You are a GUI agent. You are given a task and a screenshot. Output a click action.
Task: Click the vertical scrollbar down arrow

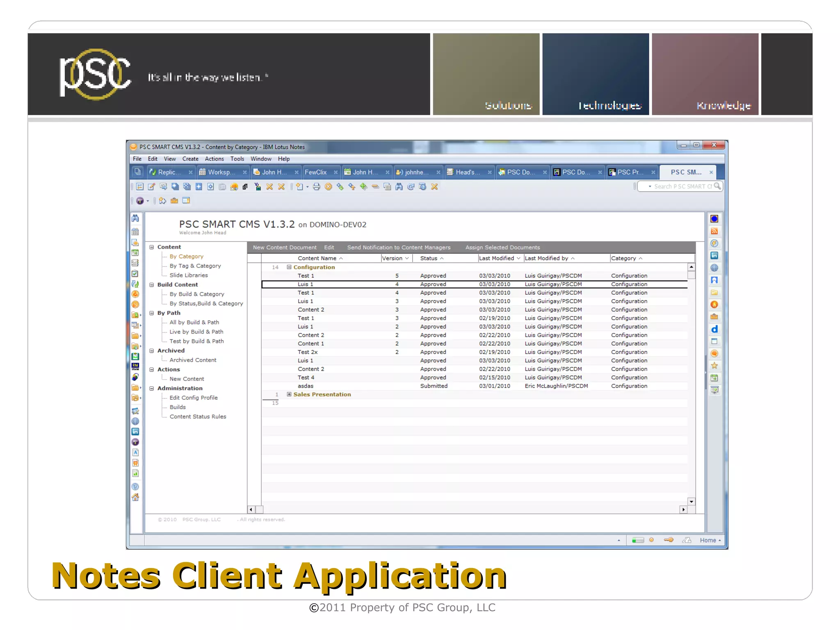click(x=691, y=502)
